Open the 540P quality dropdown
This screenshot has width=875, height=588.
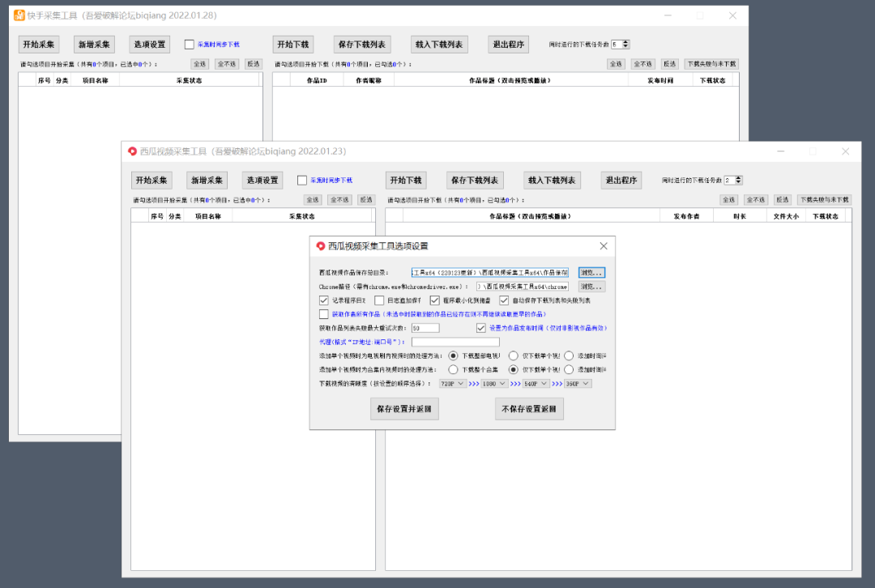(536, 384)
